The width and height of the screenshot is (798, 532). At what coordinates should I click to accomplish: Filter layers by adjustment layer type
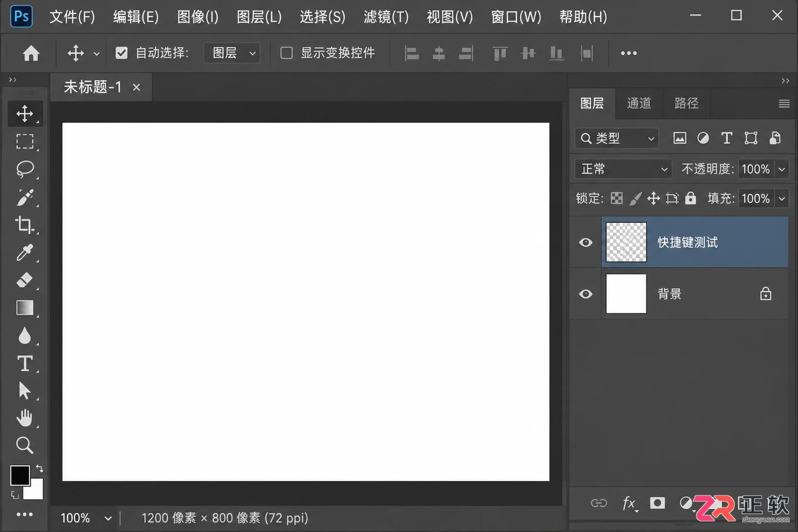[703, 138]
